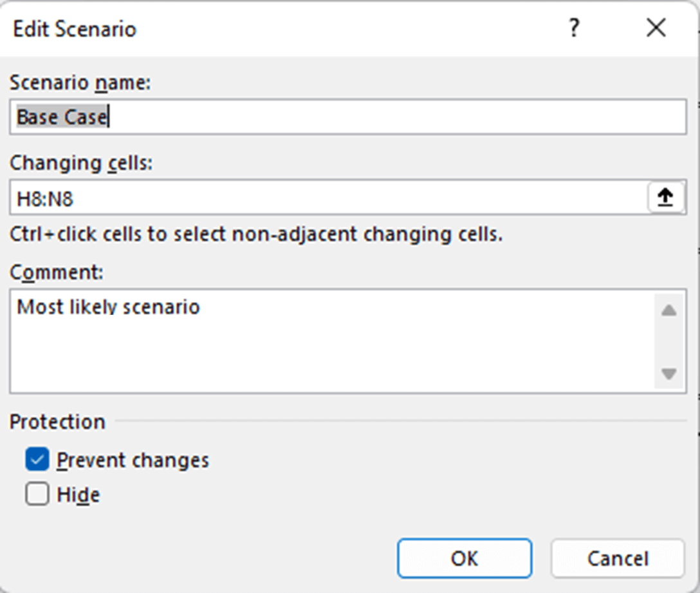This screenshot has width=700, height=593.
Task: Select the Scenario name text field
Action: tap(257, 117)
